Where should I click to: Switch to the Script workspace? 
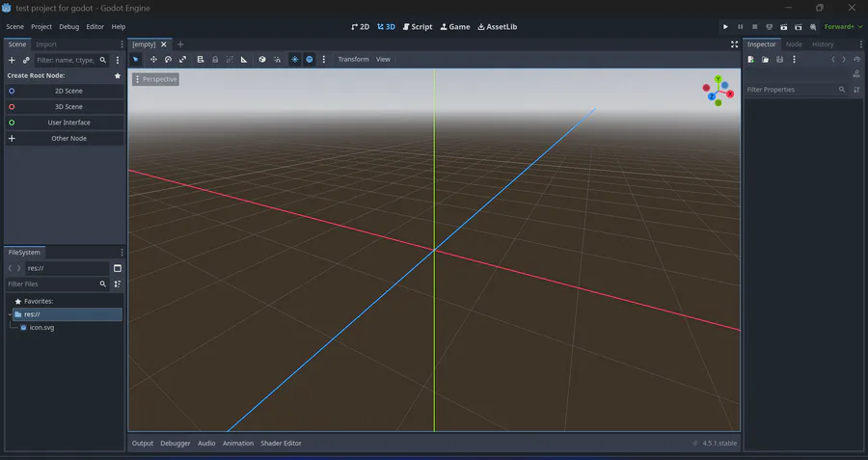418,27
